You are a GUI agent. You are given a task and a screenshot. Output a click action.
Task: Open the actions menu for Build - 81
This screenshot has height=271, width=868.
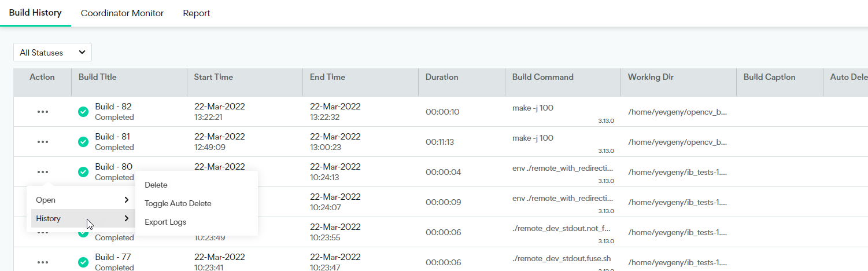click(42, 142)
